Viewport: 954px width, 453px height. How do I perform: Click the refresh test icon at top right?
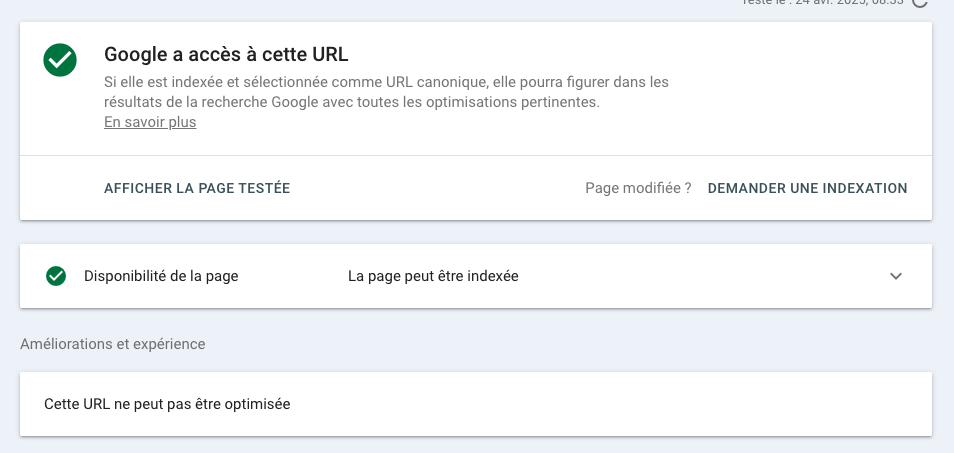tap(921, 2)
